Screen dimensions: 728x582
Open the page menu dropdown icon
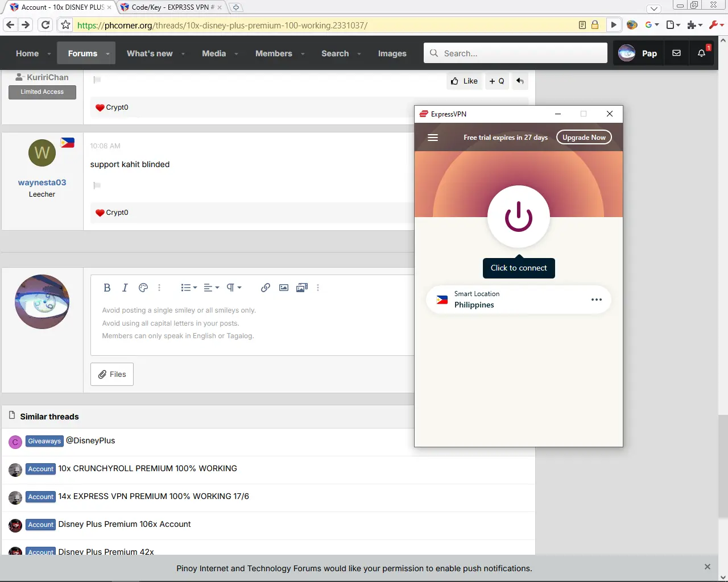coord(673,25)
